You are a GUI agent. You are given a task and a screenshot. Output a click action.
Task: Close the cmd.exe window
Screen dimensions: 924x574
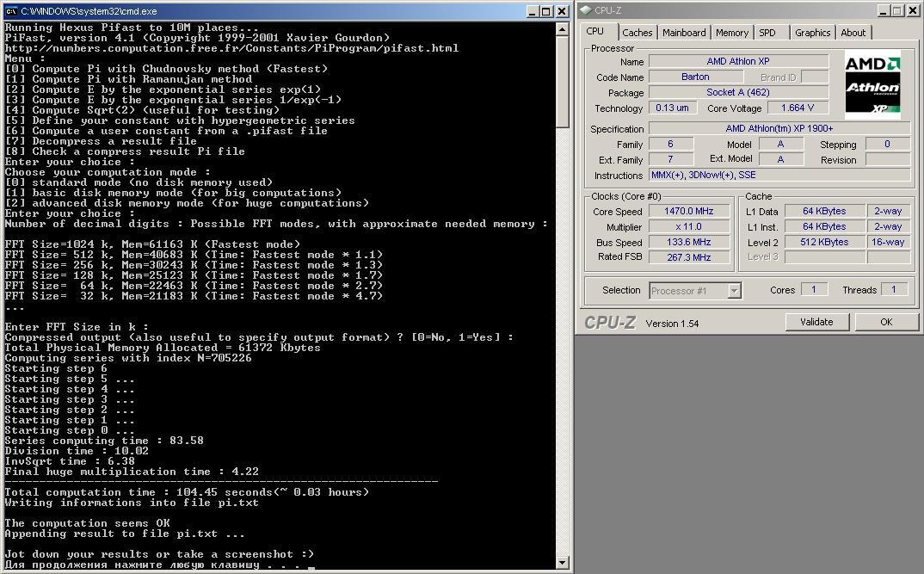pos(562,11)
